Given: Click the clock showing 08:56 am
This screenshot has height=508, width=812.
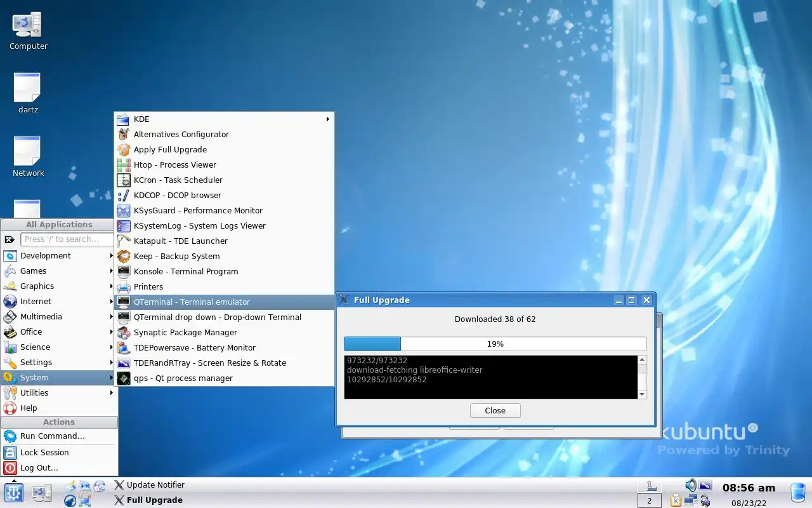Looking at the screenshot, I should (749, 488).
